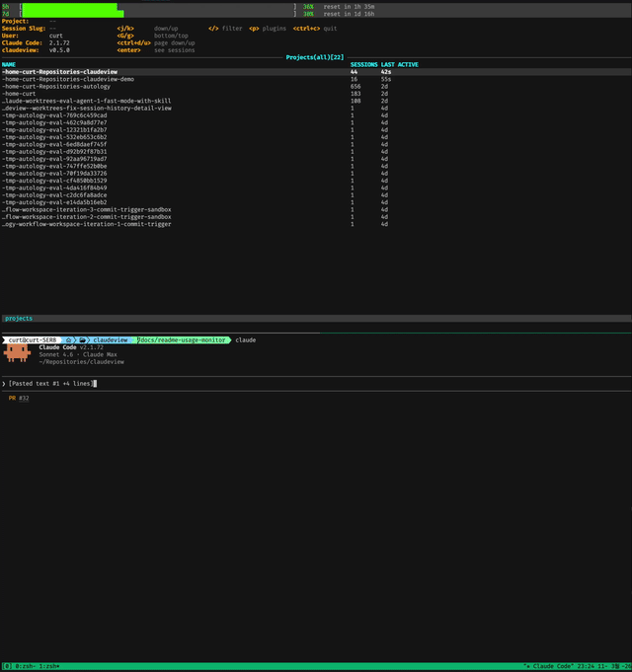Click the ~/Repositories/claudeview path text
The image size is (632, 672).
[81, 362]
